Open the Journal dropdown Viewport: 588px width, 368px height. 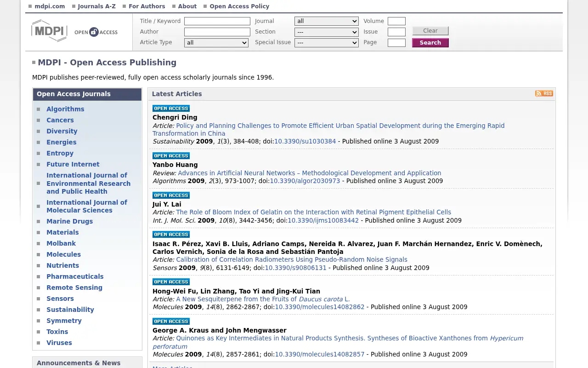point(326,21)
